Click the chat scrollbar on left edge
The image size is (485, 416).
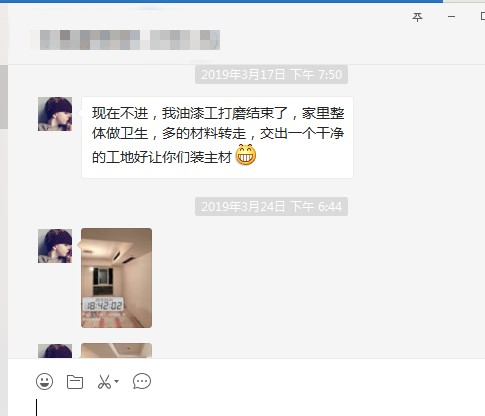(x=4, y=97)
